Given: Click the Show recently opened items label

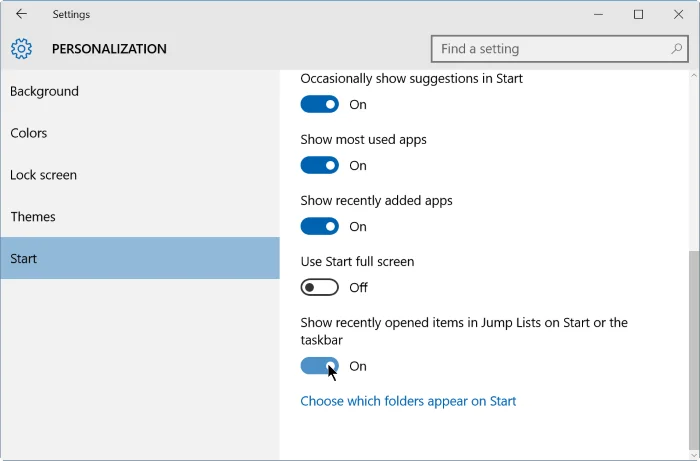Looking at the screenshot, I should point(464,331).
